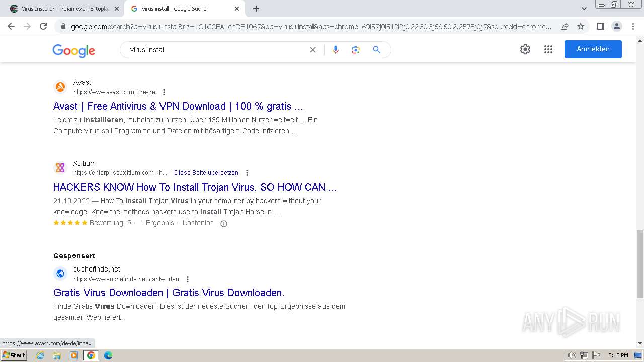Click Avast favicon icon
The width and height of the screenshot is (644, 362).
(60, 87)
